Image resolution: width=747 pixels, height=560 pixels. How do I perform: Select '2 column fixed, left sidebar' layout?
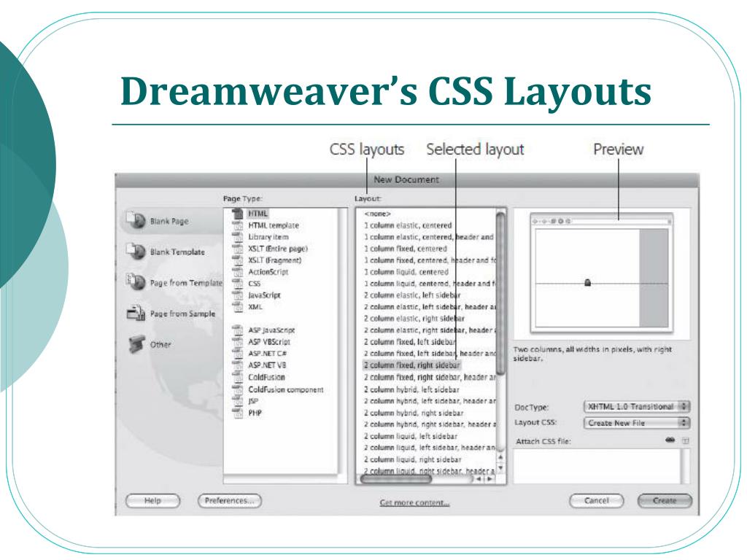(x=410, y=342)
